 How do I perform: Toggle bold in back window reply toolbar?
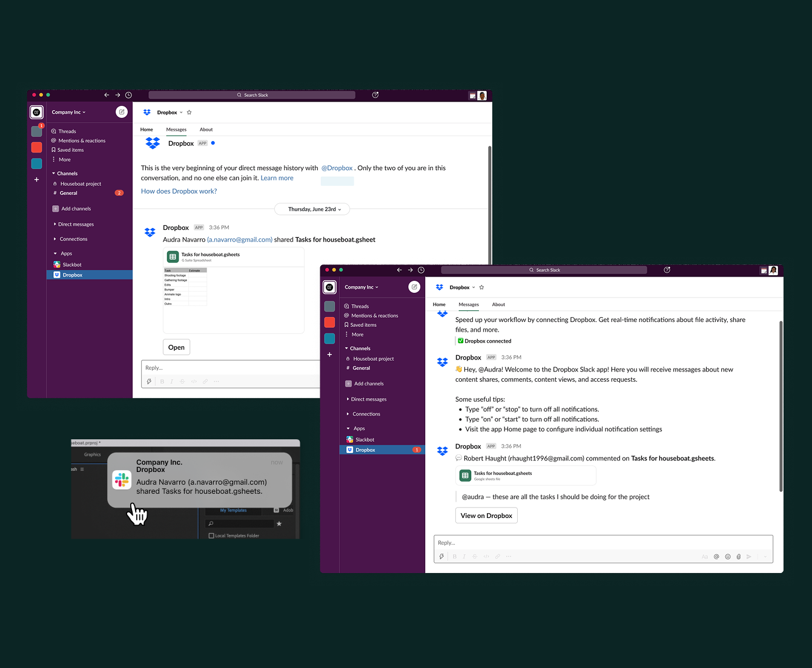click(162, 381)
